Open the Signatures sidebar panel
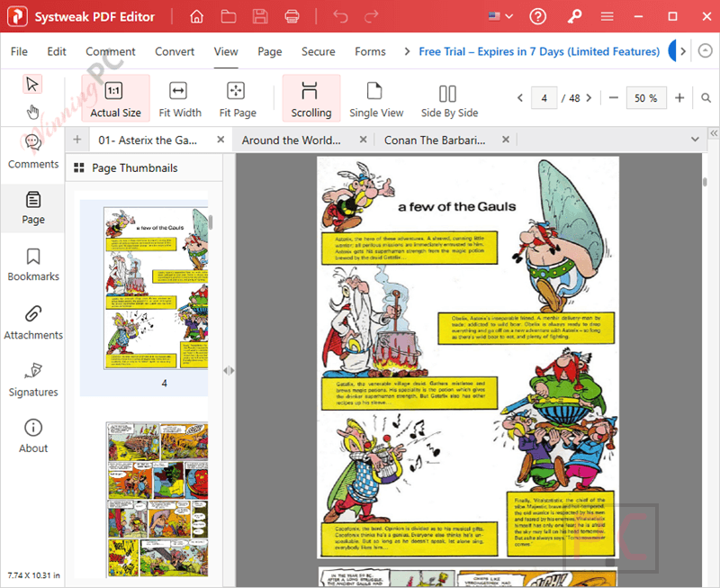The height and width of the screenshot is (588, 720). (33, 379)
